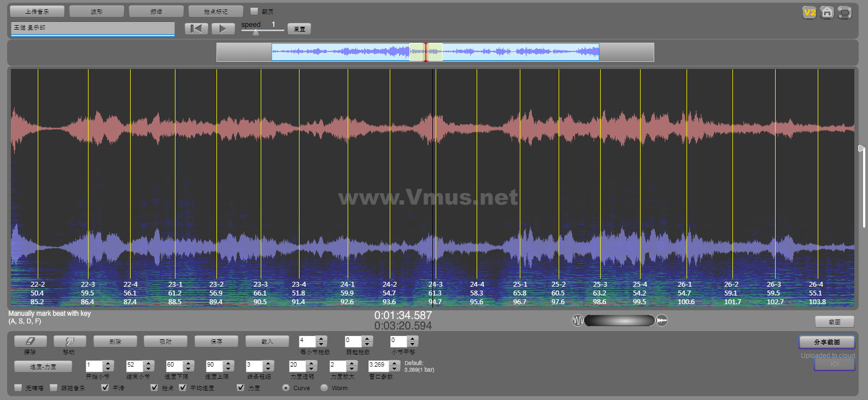Toggle the 力度 dynamics checkbox
Screen dimensions: 868x400
241,387
